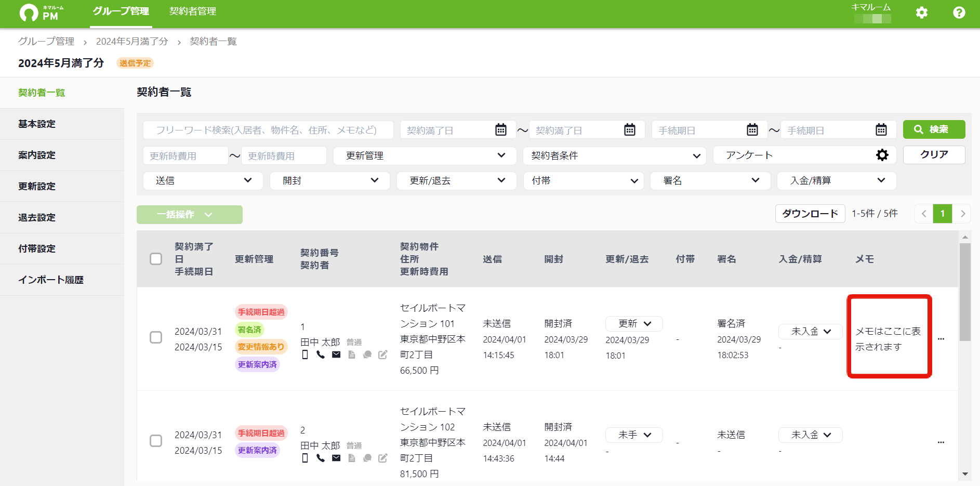Open the 開封 filter dropdown
This screenshot has height=486, width=980.
click(330, 180)
